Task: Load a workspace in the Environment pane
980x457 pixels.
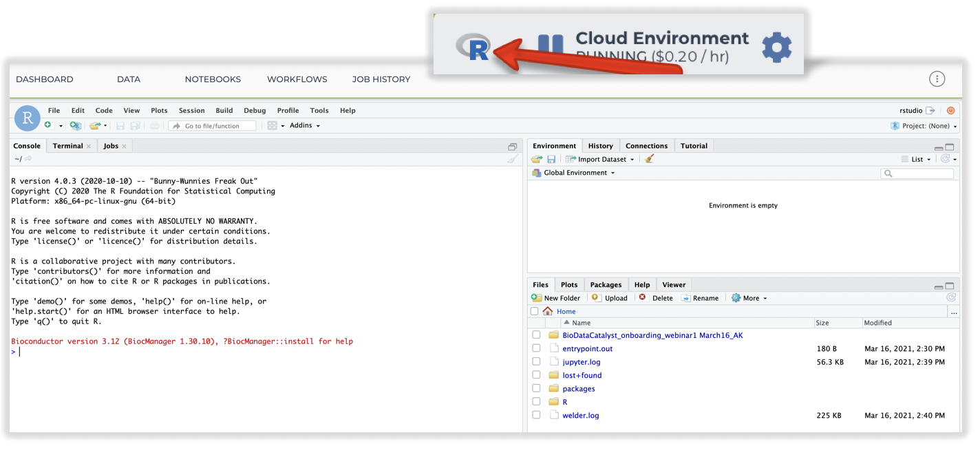Action: [x=537, y=159]
